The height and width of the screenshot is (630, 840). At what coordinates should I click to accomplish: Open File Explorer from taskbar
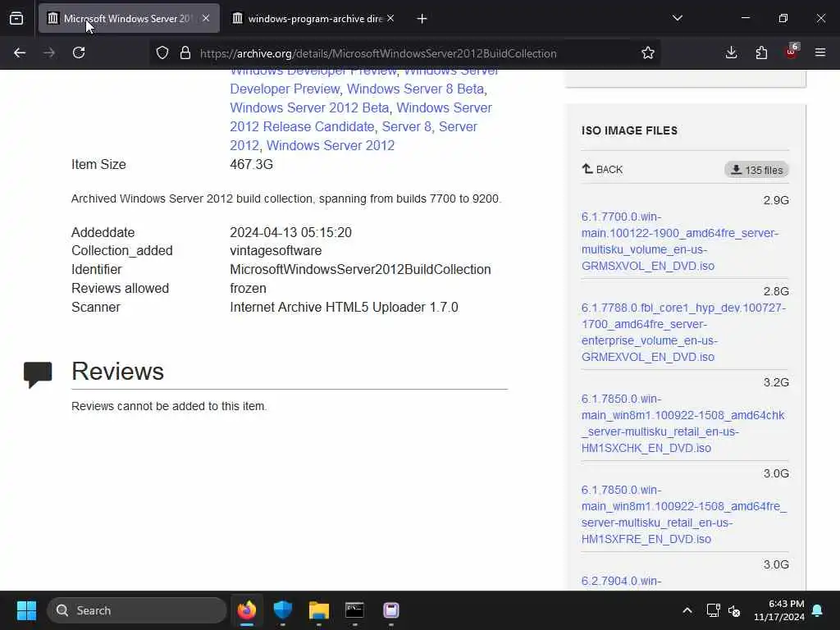319,610
